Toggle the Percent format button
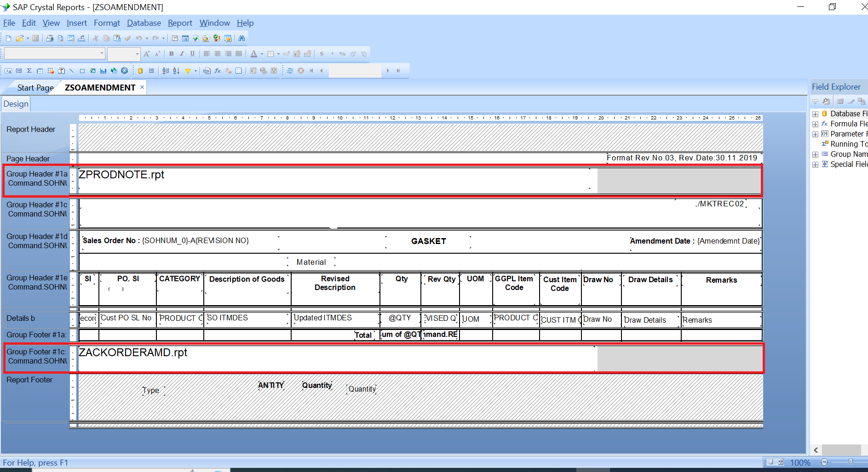Image resolution: width=868 pixels, height=472 pixels. click(342, 54)
